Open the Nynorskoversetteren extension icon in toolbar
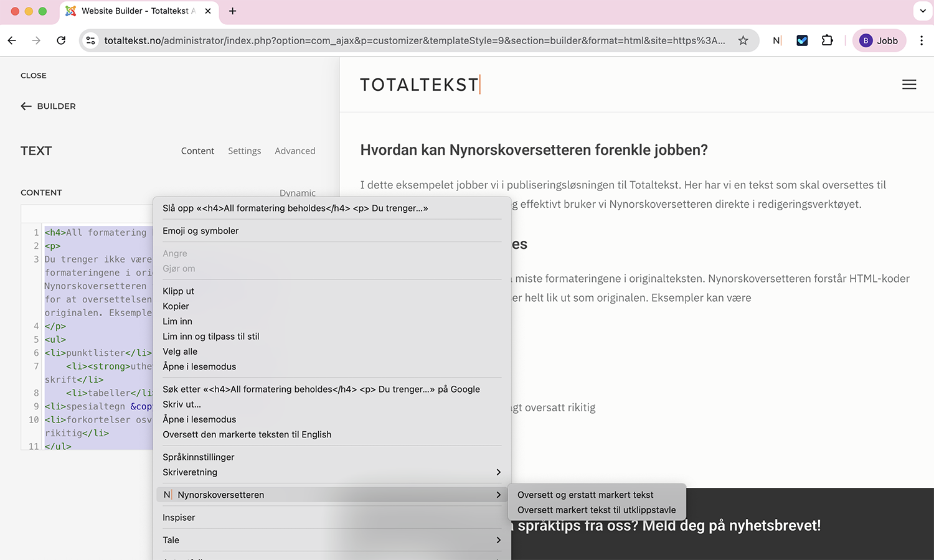Viewport: 934px width, 560px height. point(776,40)
